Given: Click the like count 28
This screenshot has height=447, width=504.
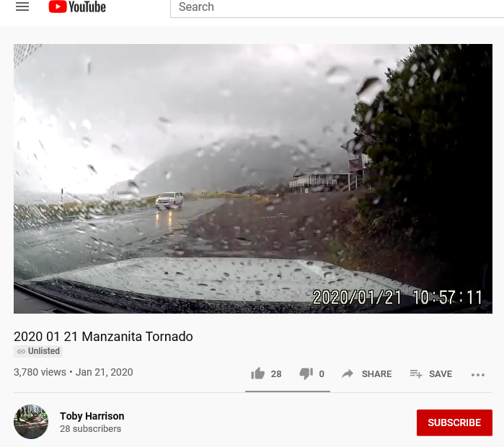Looking at the screenshot, I should (276, 374).
